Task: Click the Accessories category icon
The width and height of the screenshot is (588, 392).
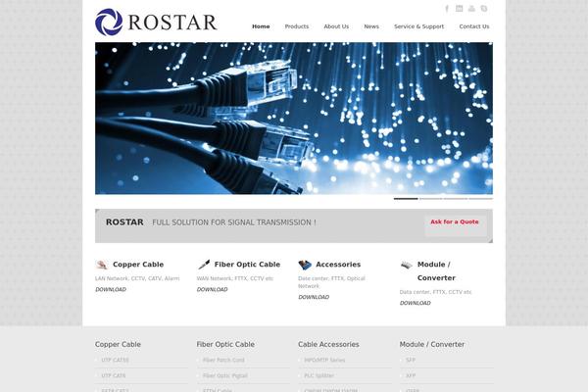Action: coord(305,265)
